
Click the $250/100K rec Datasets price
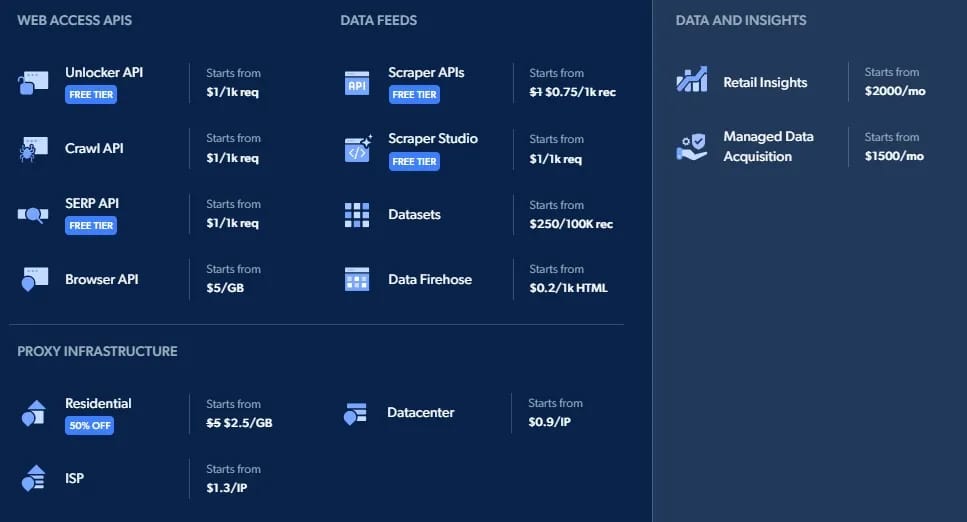click(x=571, y=224)
